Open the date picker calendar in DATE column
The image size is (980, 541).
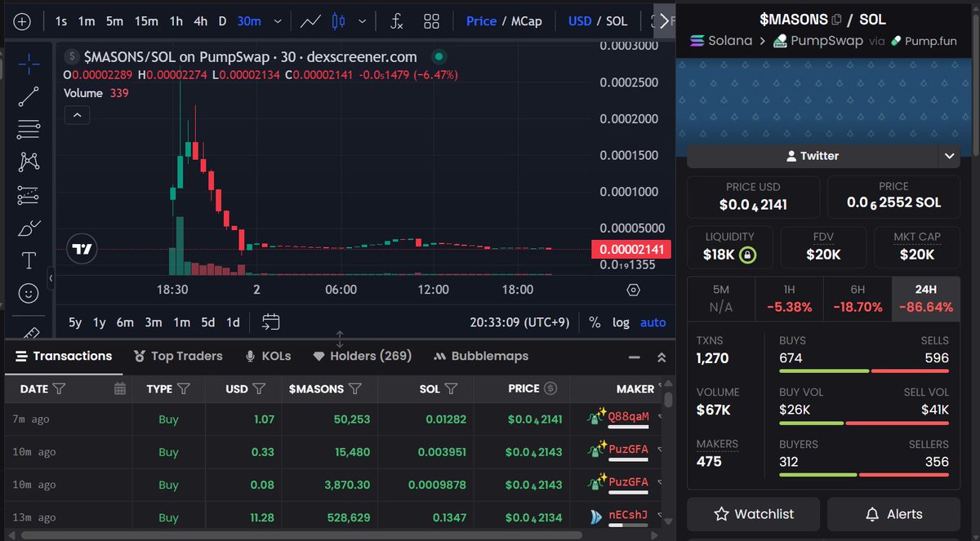[x=120, y=389]
